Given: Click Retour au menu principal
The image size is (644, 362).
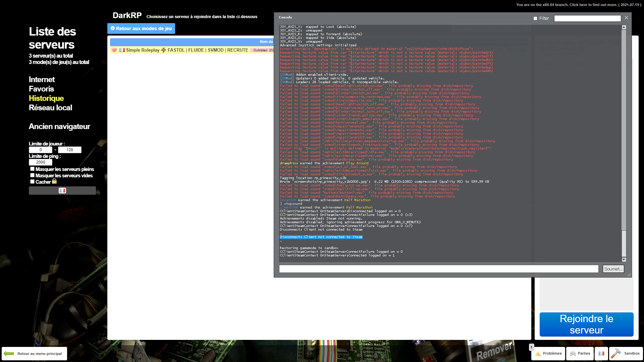Looking at the screenshot, I should [x=34, y=354].
